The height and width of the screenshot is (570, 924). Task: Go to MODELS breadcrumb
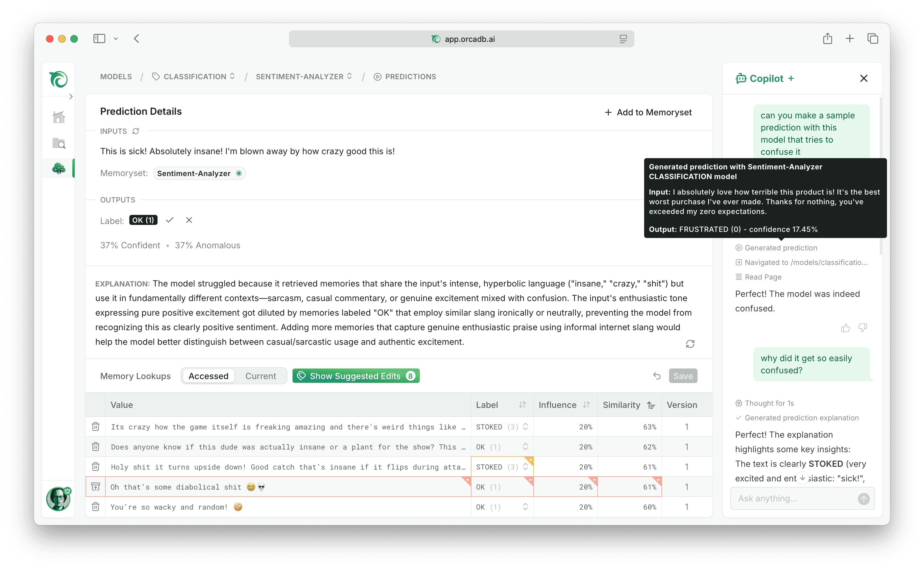116,76
